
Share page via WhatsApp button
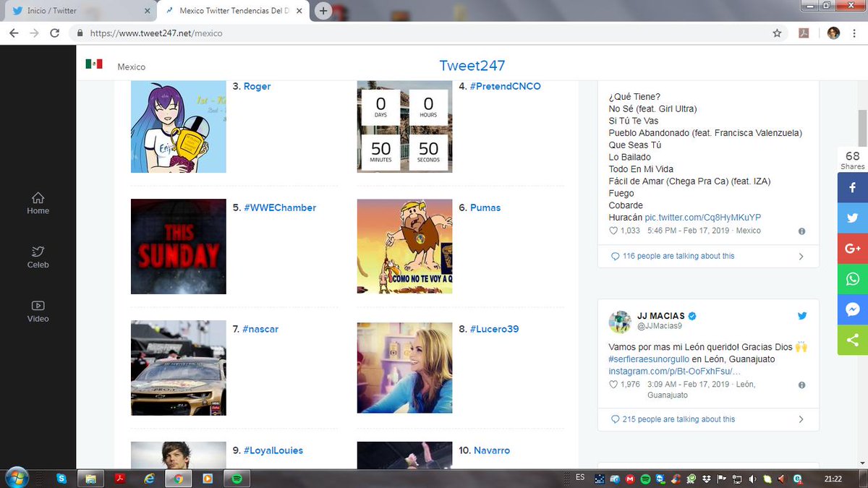point(853,278)
